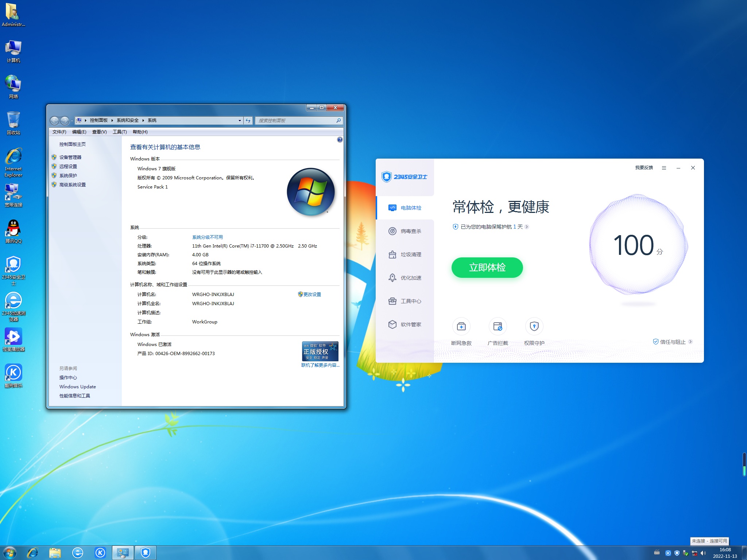Switch to 软件管家 tab
The height and width of the screenshot is (560, 747).
[405, 324]
